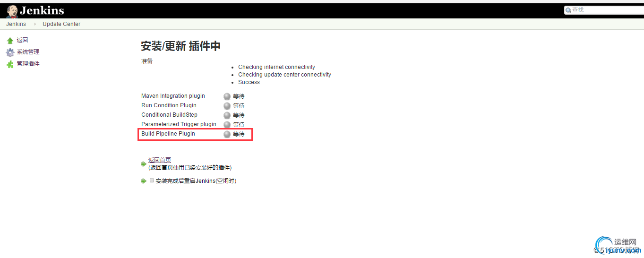Viewport: 644px width, 258px height.
Task: Click 等待 status next to Build Pipeline Plugin
Action: tap(239, 134)
